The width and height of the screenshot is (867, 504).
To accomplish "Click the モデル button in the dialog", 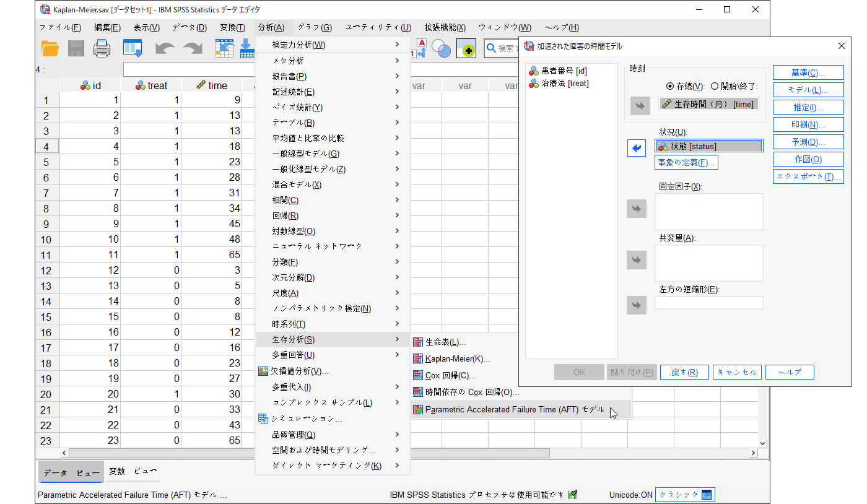I will coord(808,90).
